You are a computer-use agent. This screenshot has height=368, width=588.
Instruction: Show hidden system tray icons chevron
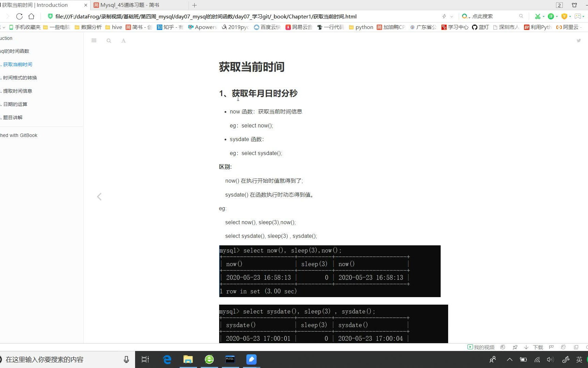click(x=509, y=359)
